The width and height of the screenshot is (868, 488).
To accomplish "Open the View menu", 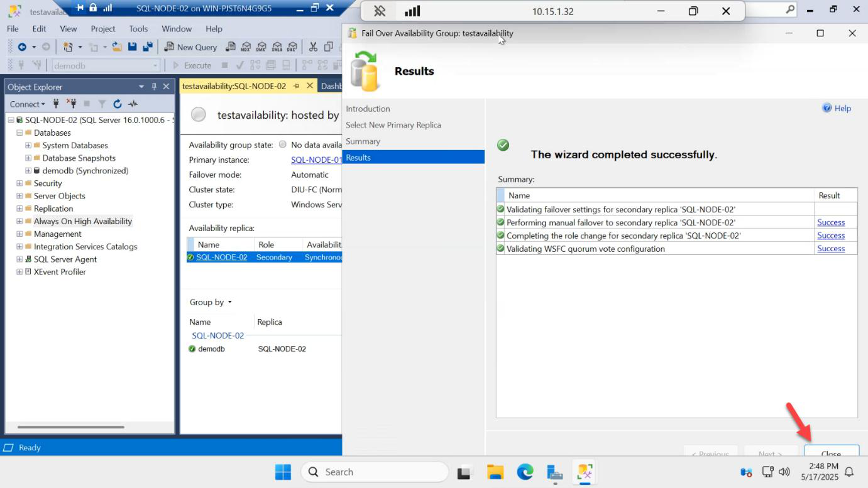I will (69, 29).
